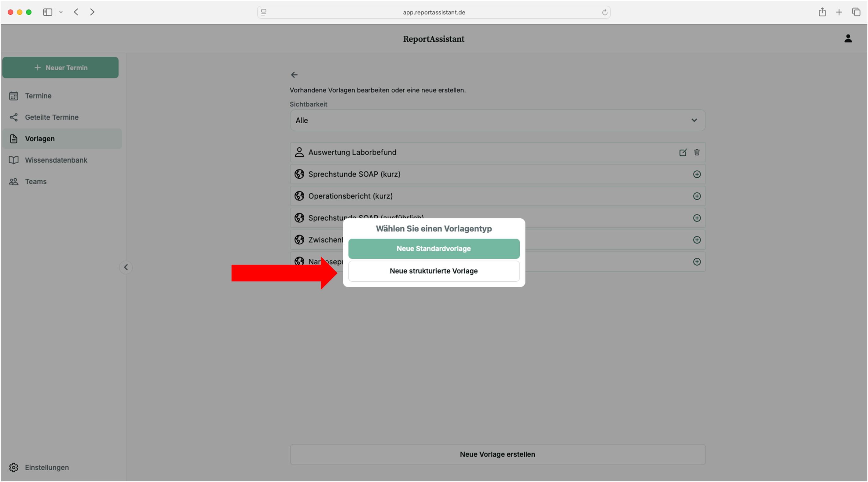Open the Sichtbarkeit dropdown set to Alle
This screenshot has width=868, height=482.
click(497, 120)
